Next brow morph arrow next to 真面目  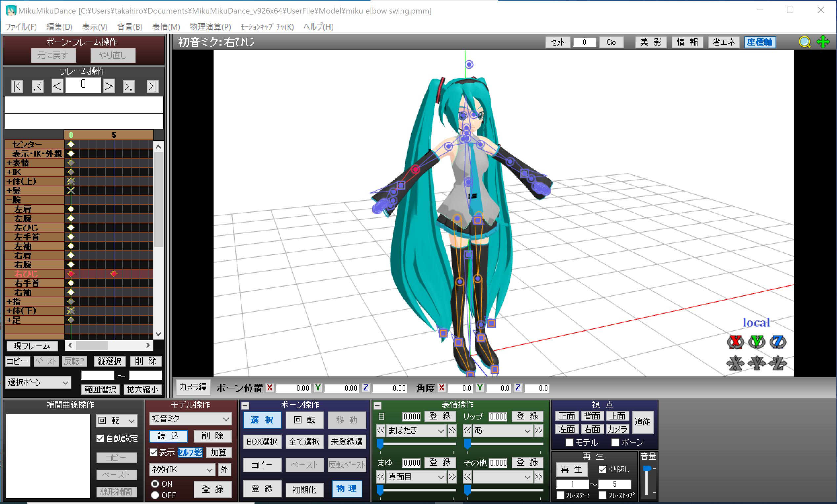(452, 477)
